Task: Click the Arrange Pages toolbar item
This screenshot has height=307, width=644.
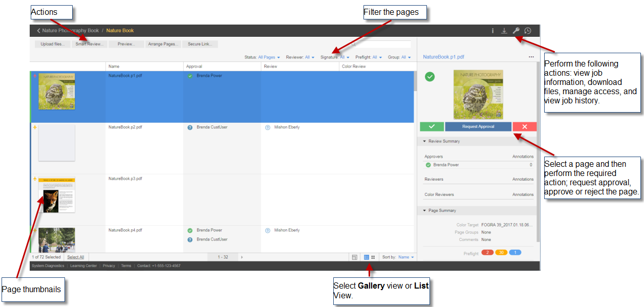Action: [163, 44]
